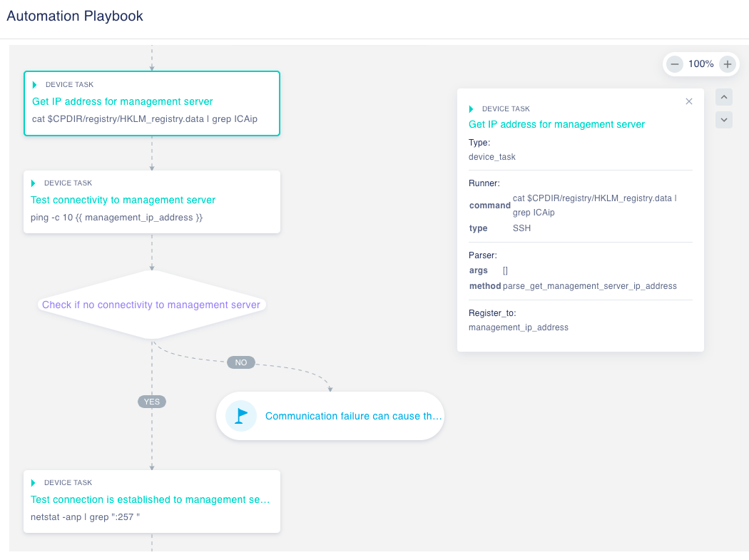Open 'Test connectivity to management server' task

pos(123,200)
